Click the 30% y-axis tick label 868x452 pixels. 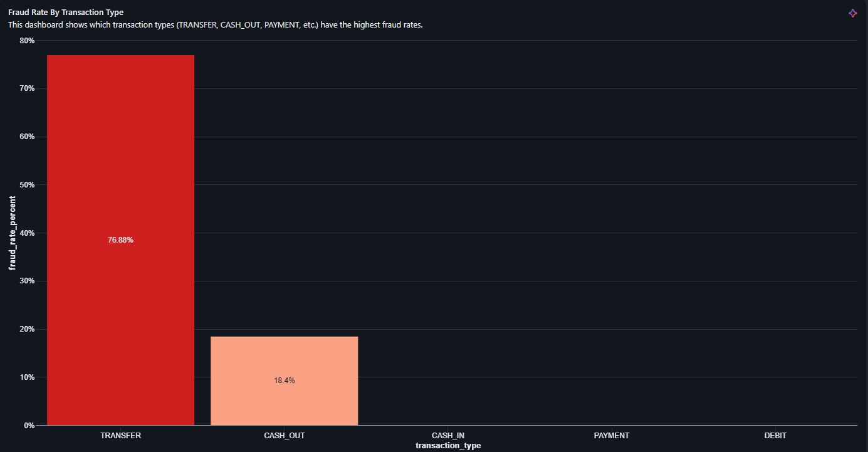28,281
